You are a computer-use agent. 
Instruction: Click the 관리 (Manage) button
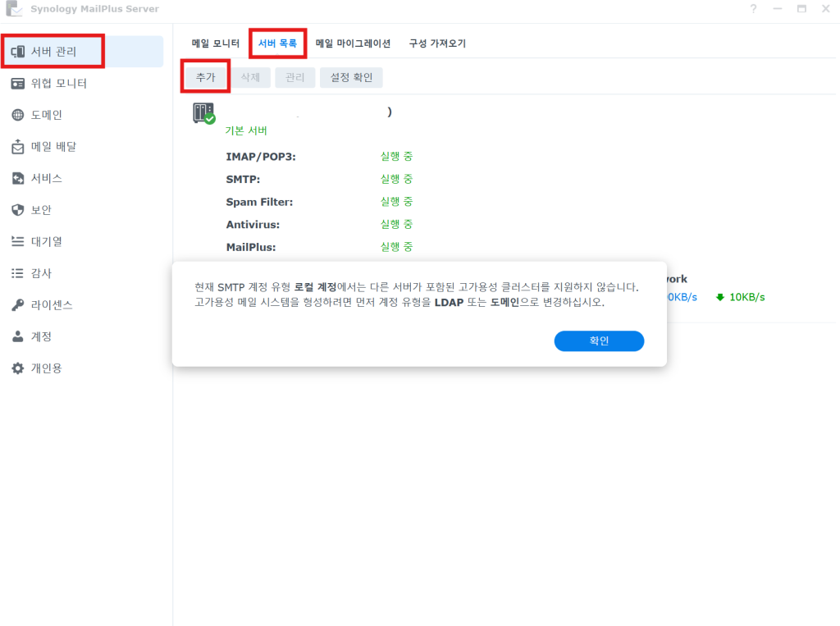(294, 77)
